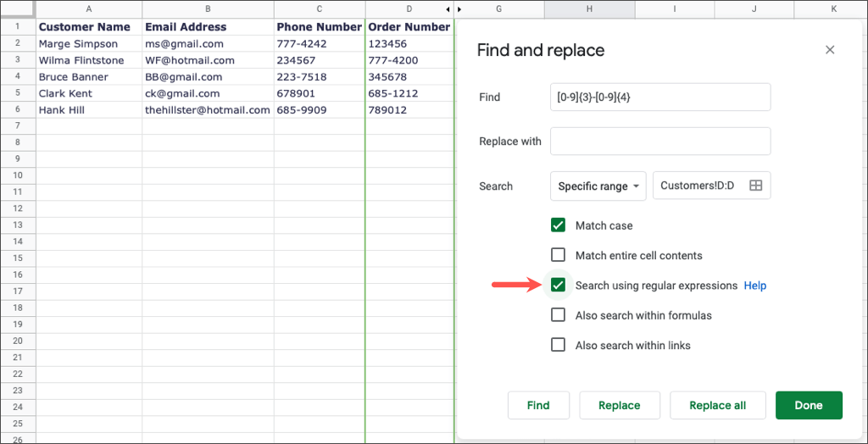Open the Specific range search dropdown
868x444 pixels.
[598, 186]
